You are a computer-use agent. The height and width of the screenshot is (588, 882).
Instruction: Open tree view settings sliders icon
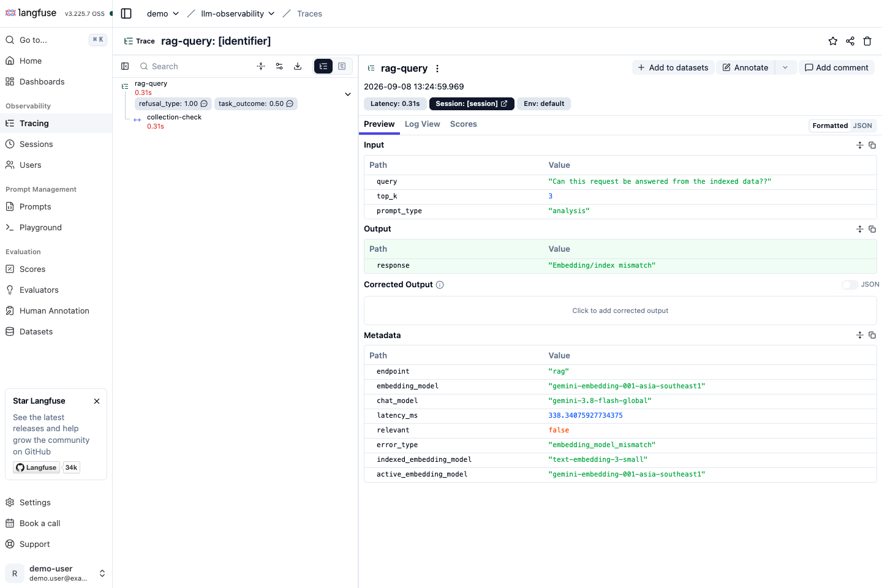pos(279,66)
